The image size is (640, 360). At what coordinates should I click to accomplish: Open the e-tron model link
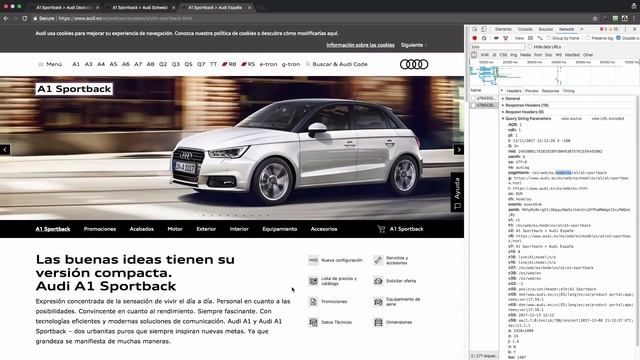tap(268, 64)
